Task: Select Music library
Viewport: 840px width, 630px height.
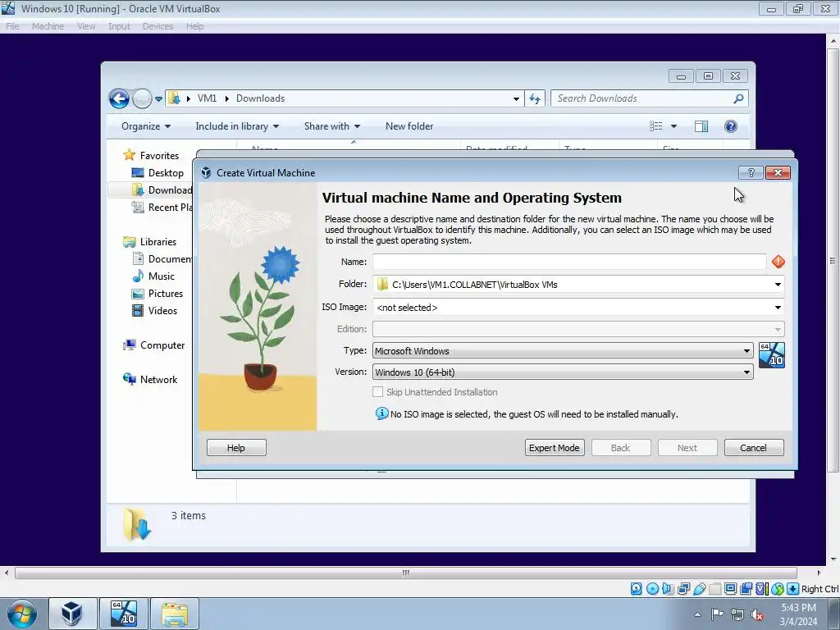Action: click(x=153, y=276)
